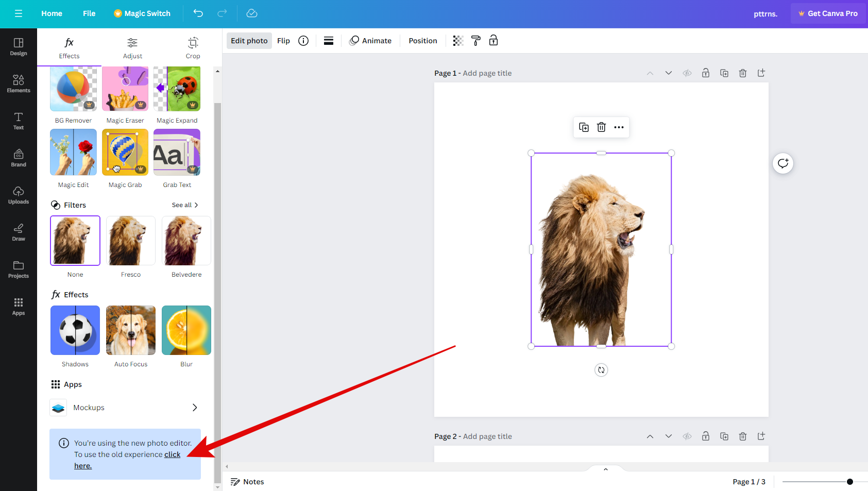The image size is (868, 491).
Task: Open the Text sidebar panel
Action: click(19, 121)
